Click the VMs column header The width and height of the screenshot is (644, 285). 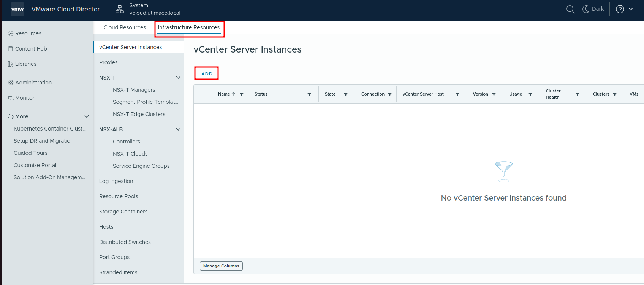click(x=634, y=94)
